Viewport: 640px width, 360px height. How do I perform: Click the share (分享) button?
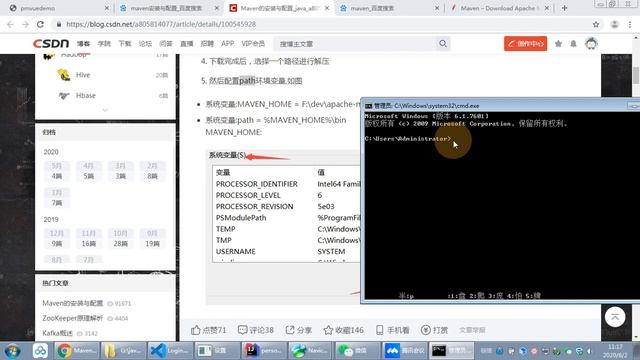[298, 330]
